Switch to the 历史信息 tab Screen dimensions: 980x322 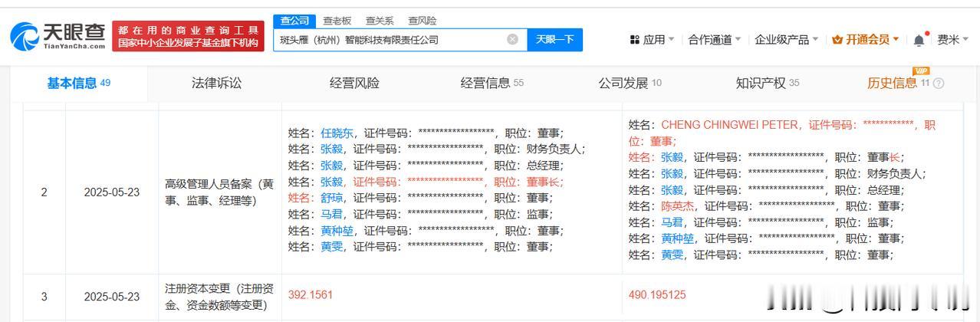pos(898,83)
